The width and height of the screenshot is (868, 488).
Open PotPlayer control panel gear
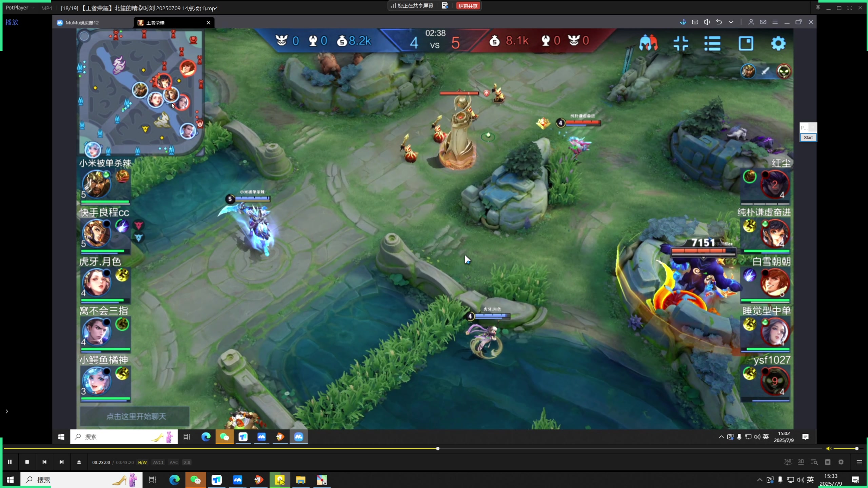tap(841, 462)
